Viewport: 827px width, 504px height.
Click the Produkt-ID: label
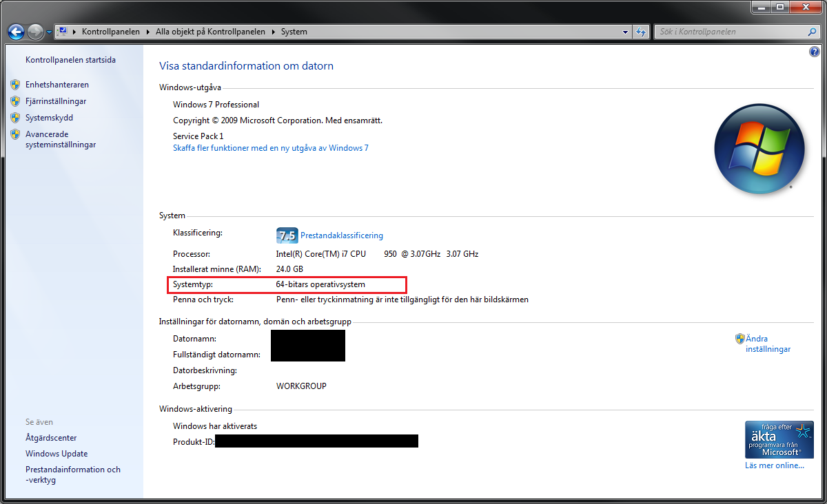pos(194,441)
